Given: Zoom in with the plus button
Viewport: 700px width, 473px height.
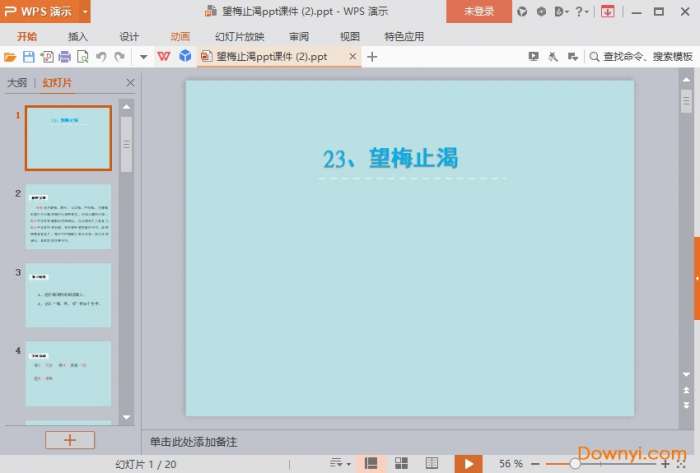Looking at the screenshot, I should pos(665,464).
